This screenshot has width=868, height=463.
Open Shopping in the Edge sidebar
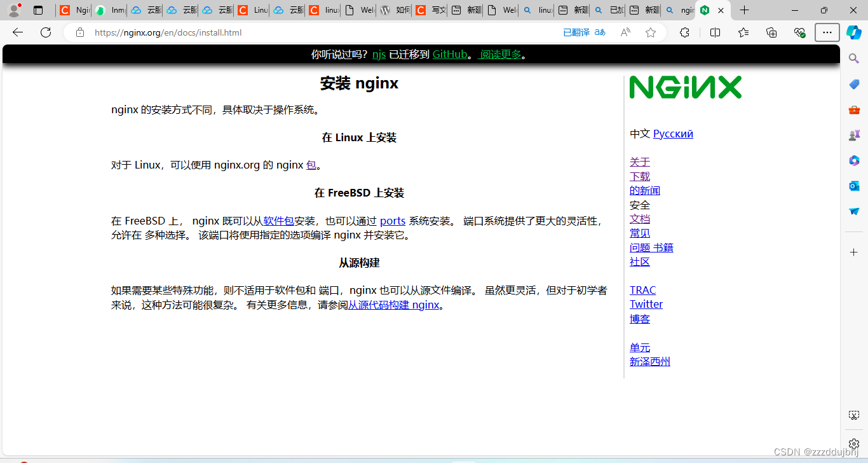tap(853, 84)
